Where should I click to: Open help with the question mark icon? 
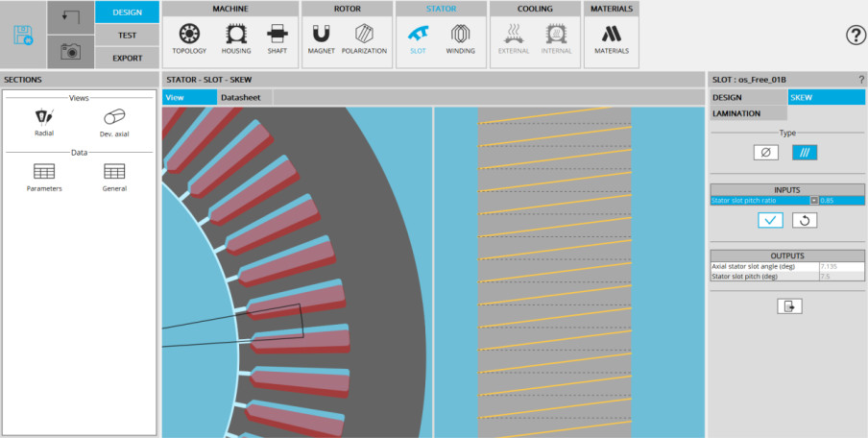tap(856, 36)
